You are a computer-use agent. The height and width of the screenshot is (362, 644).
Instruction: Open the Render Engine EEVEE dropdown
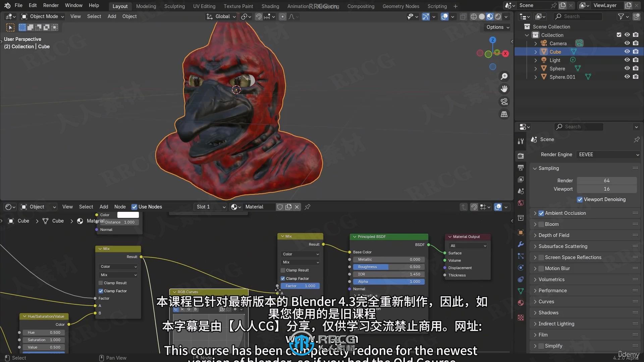(608, 155)
